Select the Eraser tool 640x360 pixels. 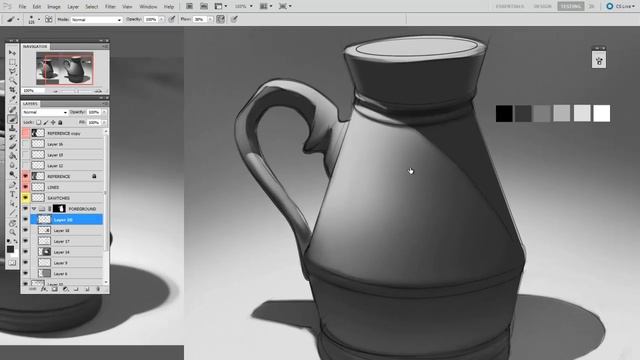click(12, 147)
